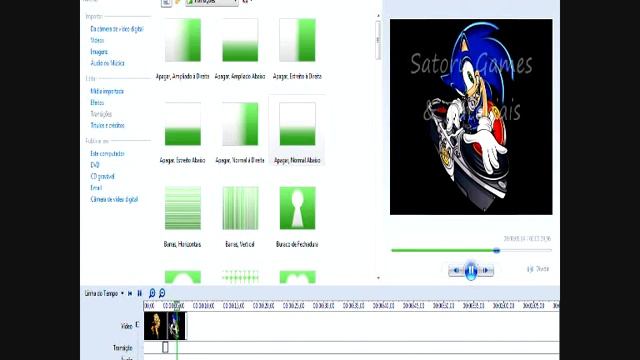640x360 pixels.
Task: Publish to 'CD gravável' link
Action: (102, 177)
